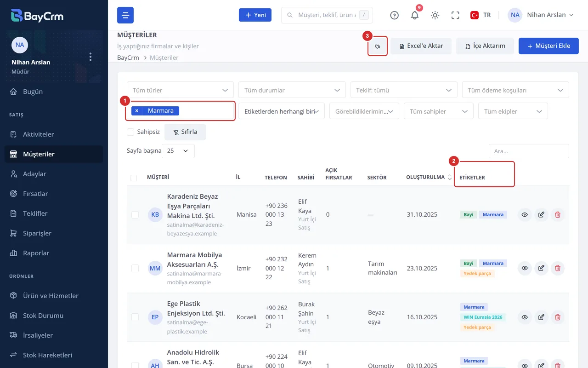The image size is (588, 368).
Task: Select the Karadeniz Beyaz Eşya row checkbox
Action: [135, 215]
